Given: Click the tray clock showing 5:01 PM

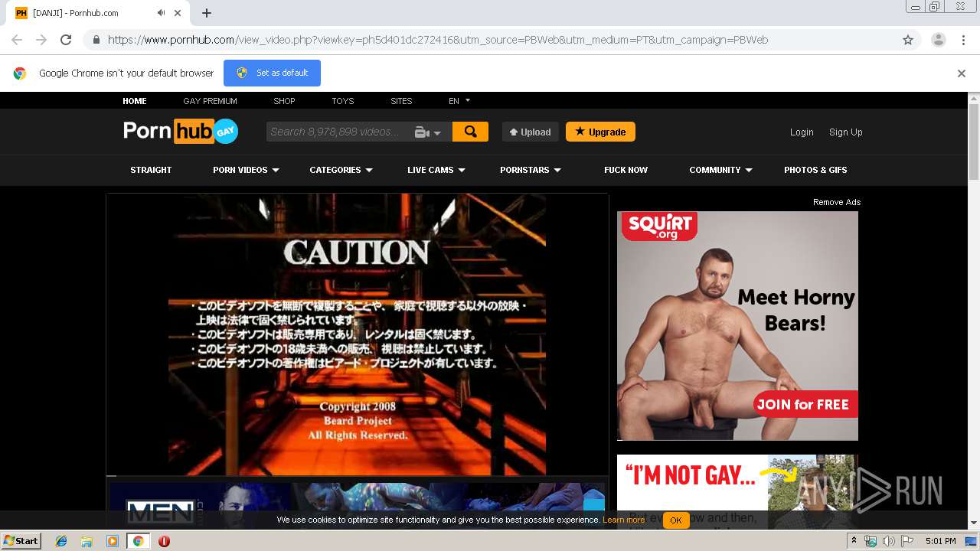Looking at the screenshot, I should click(x=940, y=541).
